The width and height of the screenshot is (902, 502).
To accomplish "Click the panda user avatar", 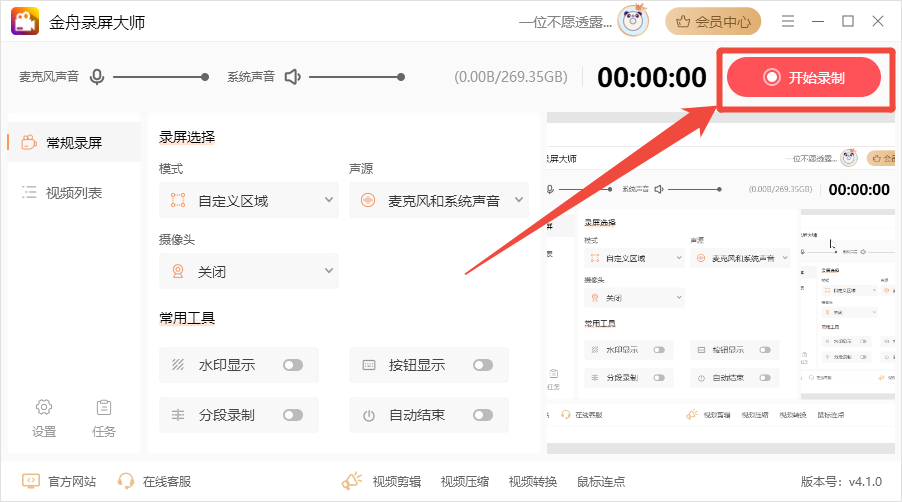I will (x=633, y=21).
